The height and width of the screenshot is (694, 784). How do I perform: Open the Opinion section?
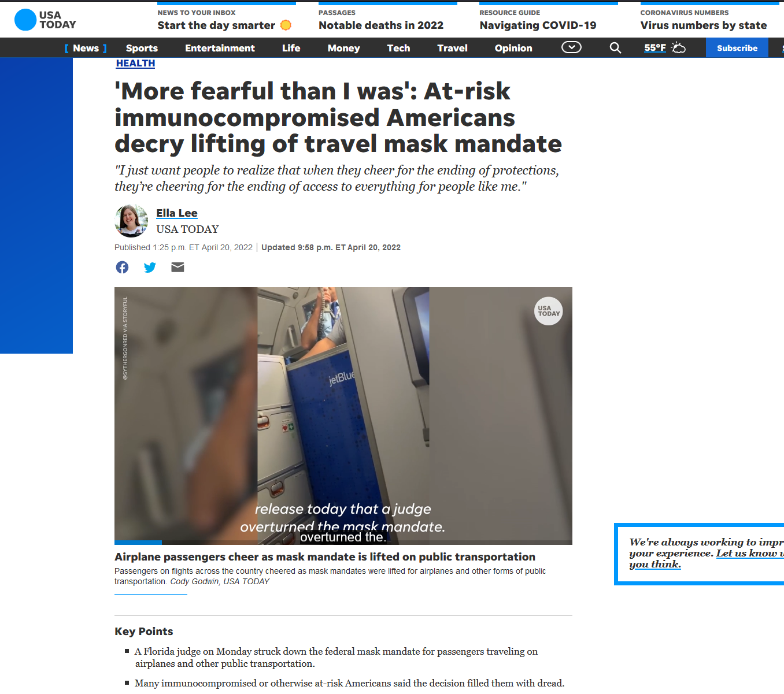pos(513,48)
